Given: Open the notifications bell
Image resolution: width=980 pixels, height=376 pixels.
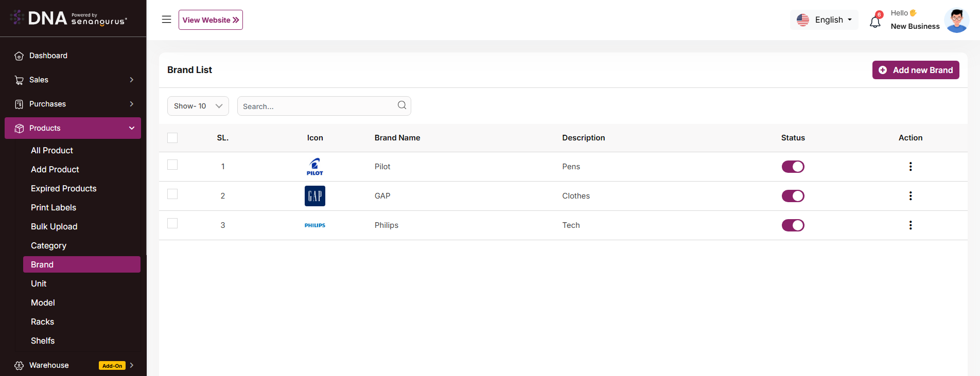Looking at the screenshot, I should [x=875, y=22].
